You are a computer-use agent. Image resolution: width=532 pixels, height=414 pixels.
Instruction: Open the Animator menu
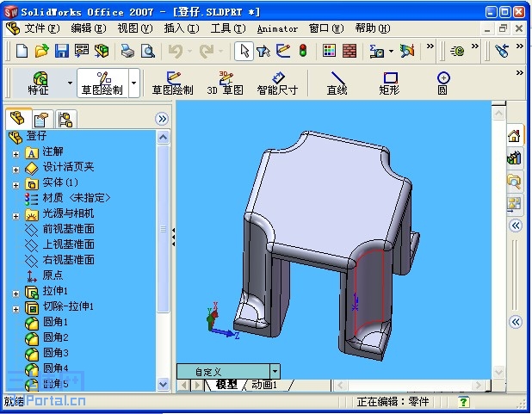277,29
